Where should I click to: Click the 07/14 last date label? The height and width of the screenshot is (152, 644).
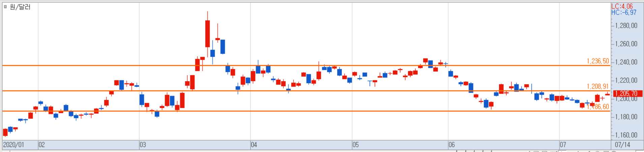[622, 145]
